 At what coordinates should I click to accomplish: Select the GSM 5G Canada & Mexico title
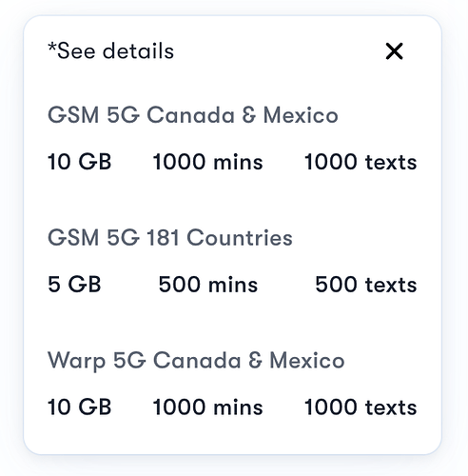193,115
